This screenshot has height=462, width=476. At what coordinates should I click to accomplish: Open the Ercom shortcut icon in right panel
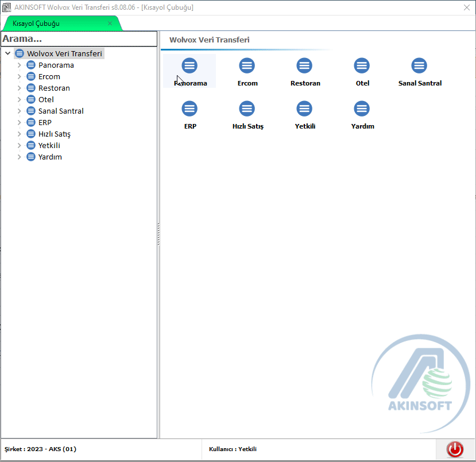click(247, 66)
